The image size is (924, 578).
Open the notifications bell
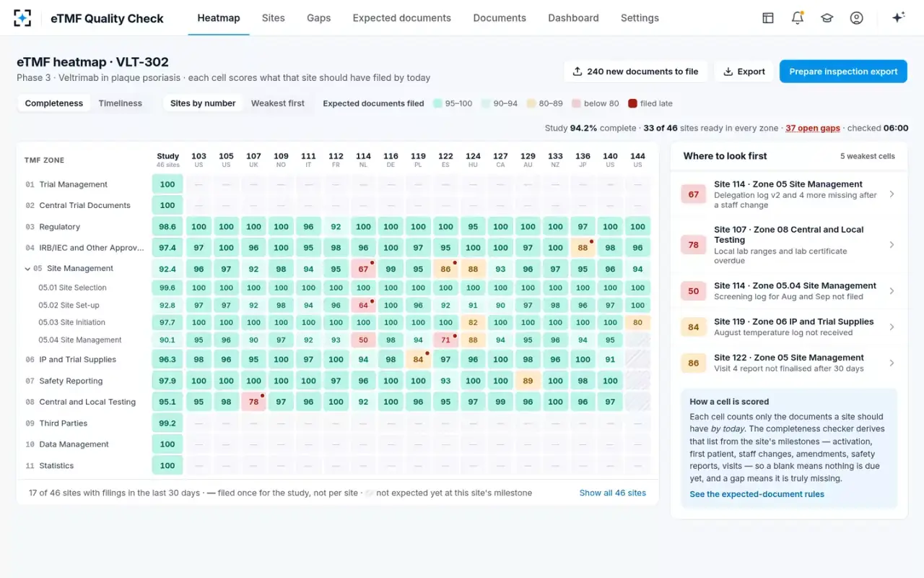click(x=798, y=18)
